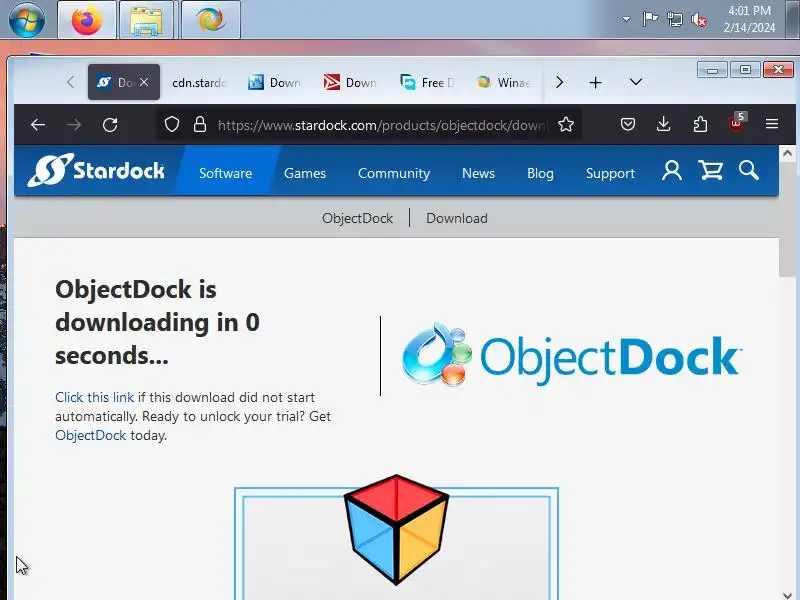
Task: Close the active Stardock tab
Action: (x=144, y=82)
